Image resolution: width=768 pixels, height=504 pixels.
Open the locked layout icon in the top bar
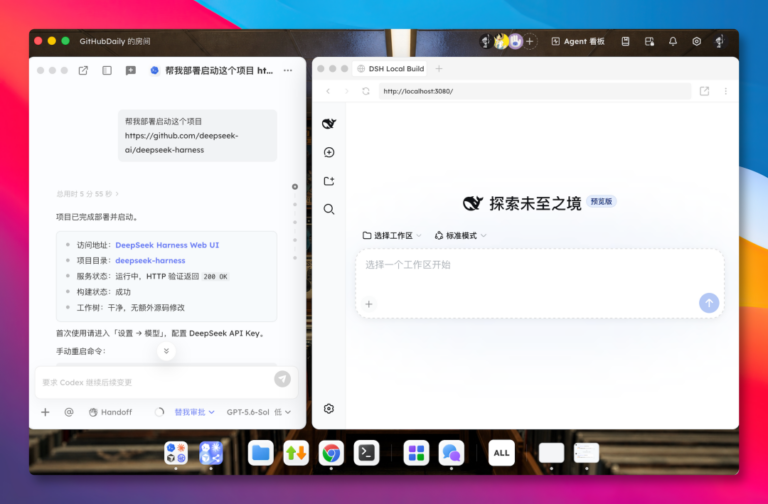649,42
